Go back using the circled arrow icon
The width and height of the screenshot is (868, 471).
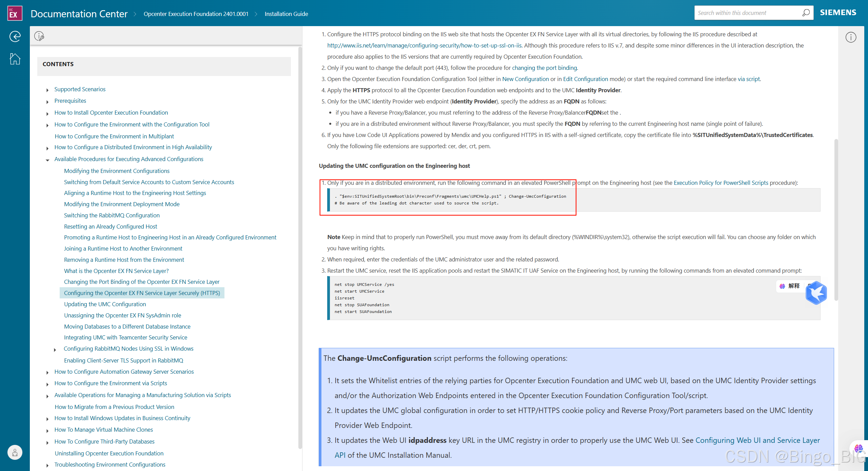pos(15,36)
